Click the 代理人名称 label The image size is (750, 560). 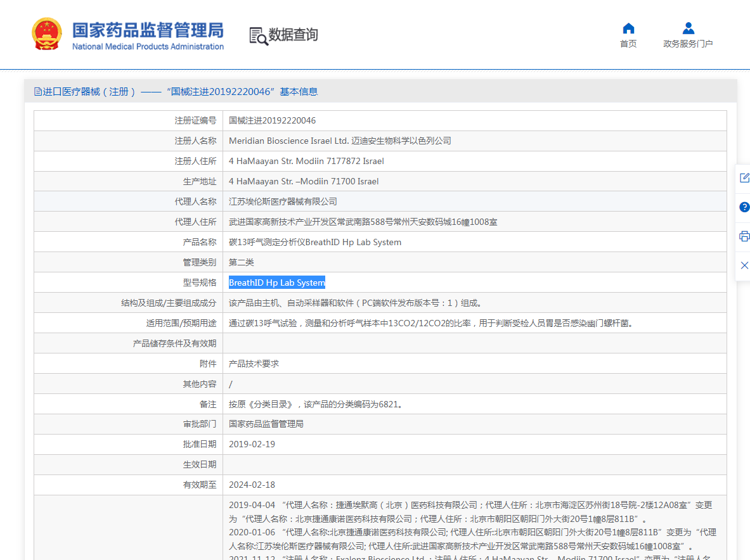(195, 201)
